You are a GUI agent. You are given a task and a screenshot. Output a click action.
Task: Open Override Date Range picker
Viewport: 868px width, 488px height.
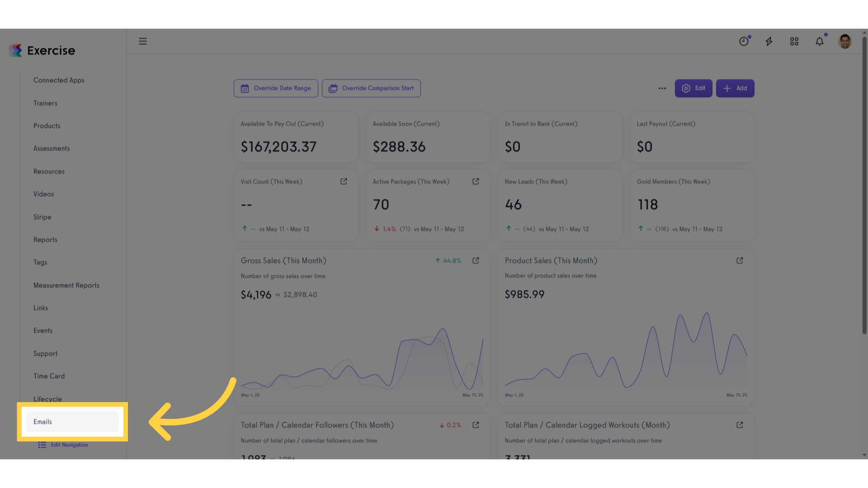tap(276, 88)
